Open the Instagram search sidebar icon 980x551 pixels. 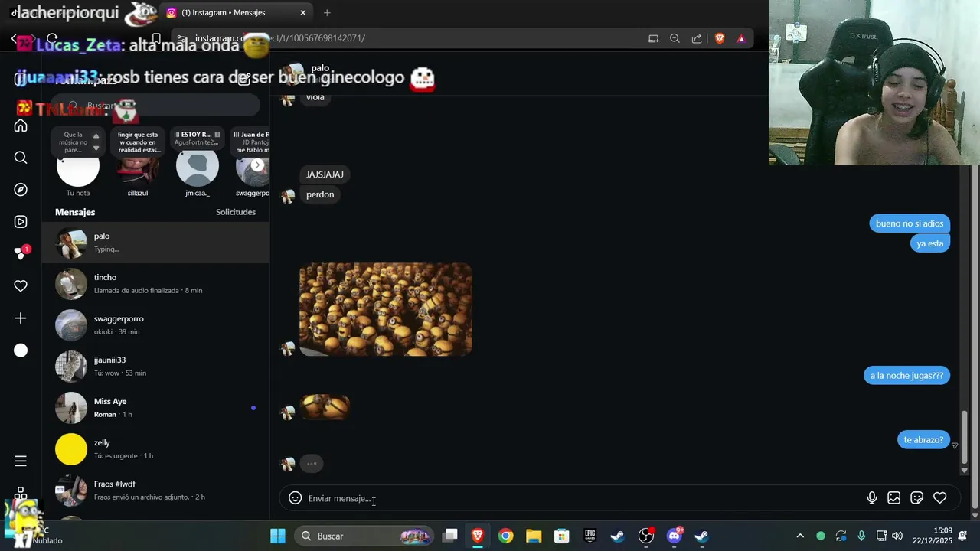tap(21, 158)
